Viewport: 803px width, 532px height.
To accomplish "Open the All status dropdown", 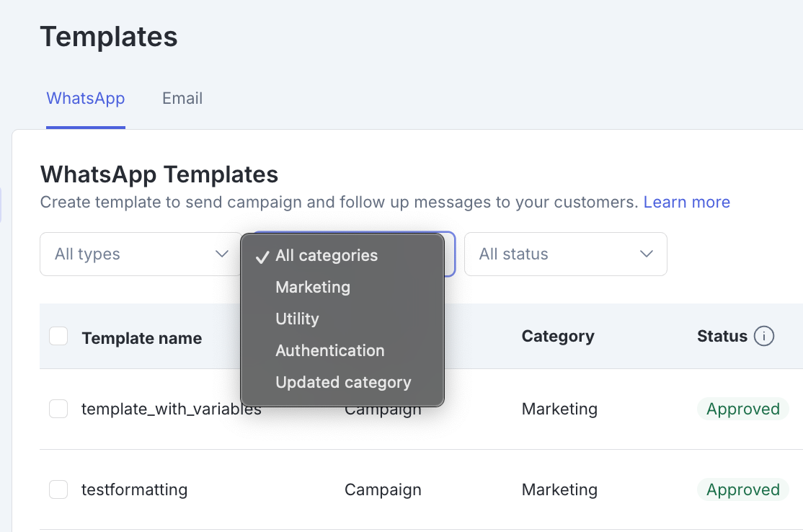I will click(x=555, y=254).
